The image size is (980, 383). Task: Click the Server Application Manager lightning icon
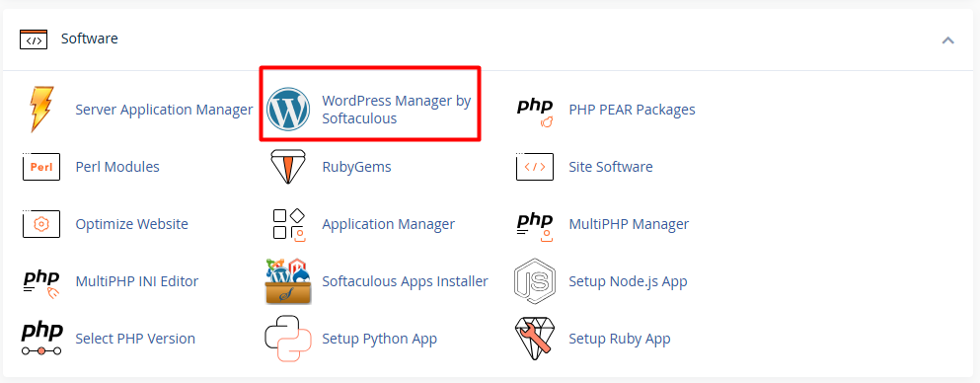[41, 110]
